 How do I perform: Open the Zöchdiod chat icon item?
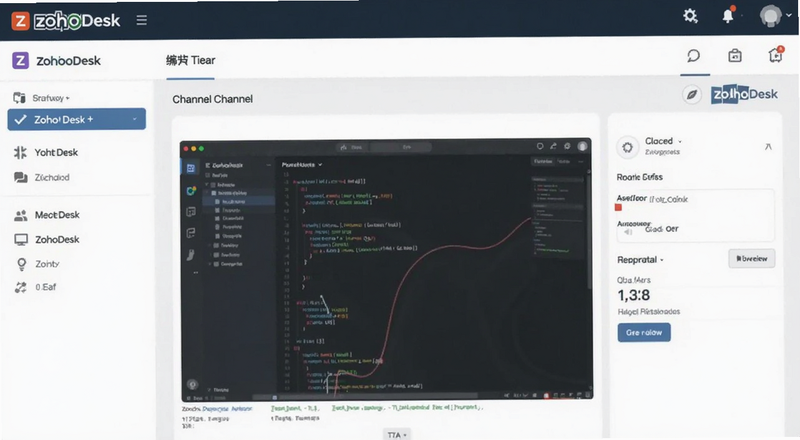tap(42, 178)
